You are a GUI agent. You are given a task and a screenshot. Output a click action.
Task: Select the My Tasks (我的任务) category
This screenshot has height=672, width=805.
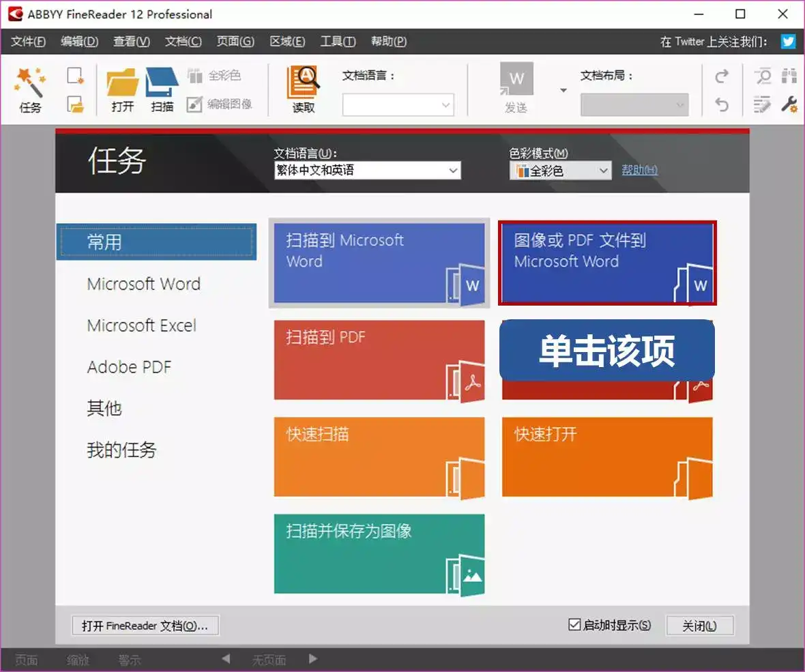(x=121, y=450)
